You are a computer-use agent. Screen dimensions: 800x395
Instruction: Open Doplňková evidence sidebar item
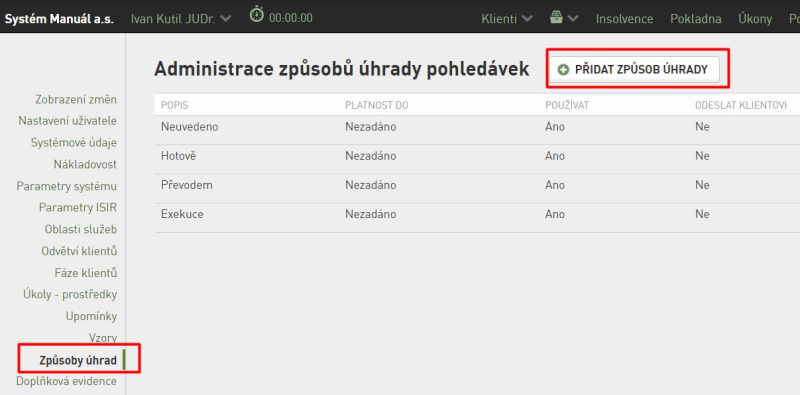[x=66, y=381]
